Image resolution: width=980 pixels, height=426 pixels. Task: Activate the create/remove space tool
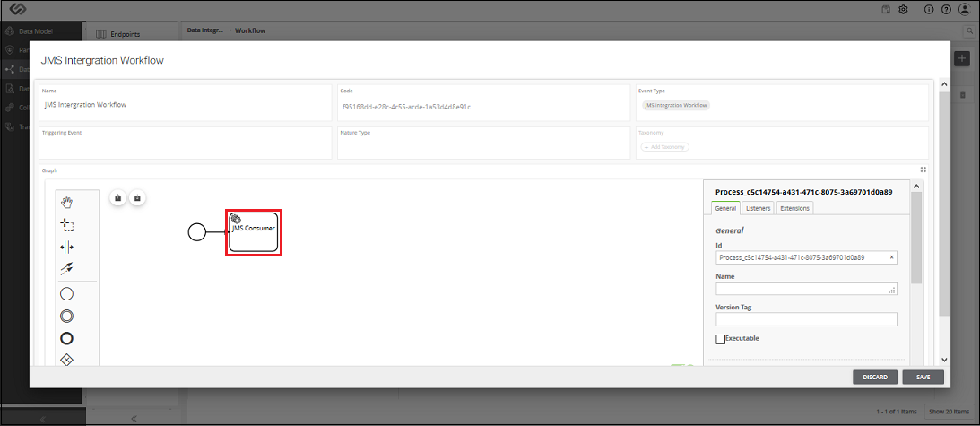67,248
